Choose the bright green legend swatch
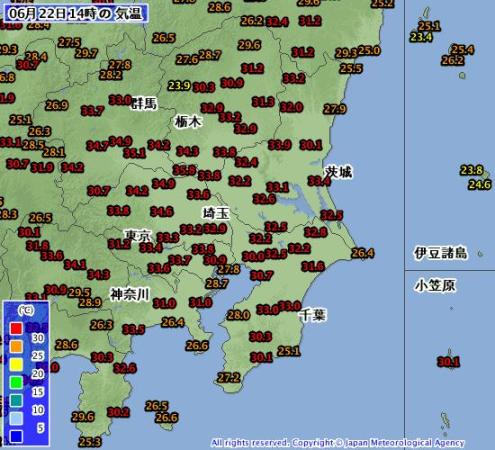Image resolution: width=495 pixels, height=450 pixels. tap(16, 382)
